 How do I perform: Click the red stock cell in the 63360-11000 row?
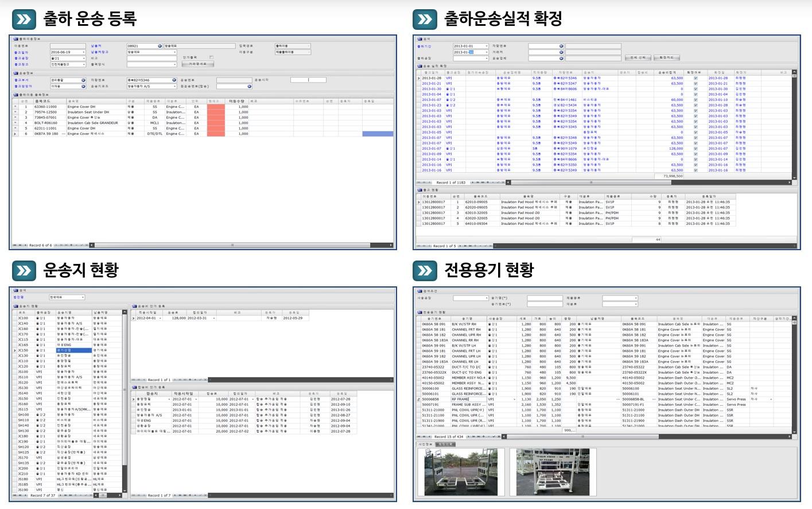coord(216,107)
